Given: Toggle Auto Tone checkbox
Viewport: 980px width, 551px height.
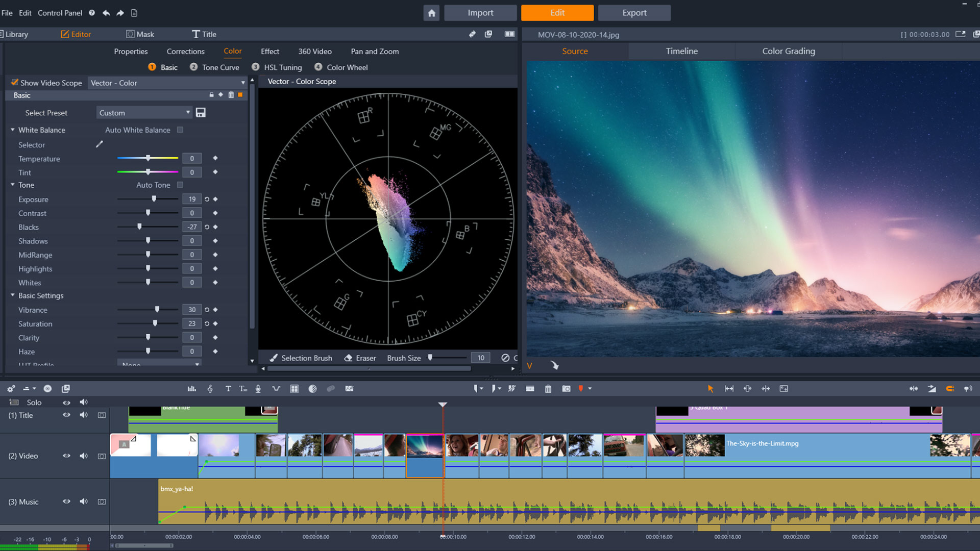Looking at the screenshot, I should (179, 185).
